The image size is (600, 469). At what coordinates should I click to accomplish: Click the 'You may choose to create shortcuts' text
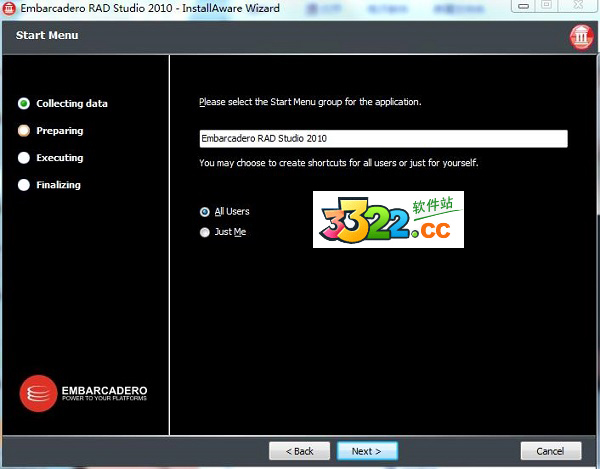click(339, 163)
